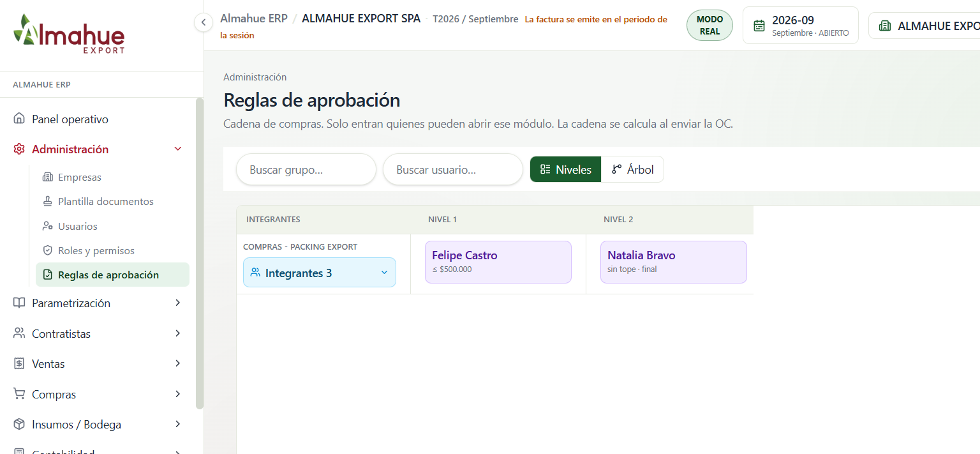Click the Usuarios person-gear icon
Image resolution: width=980 pixels, height=454 pixels.
click(47, 226)
